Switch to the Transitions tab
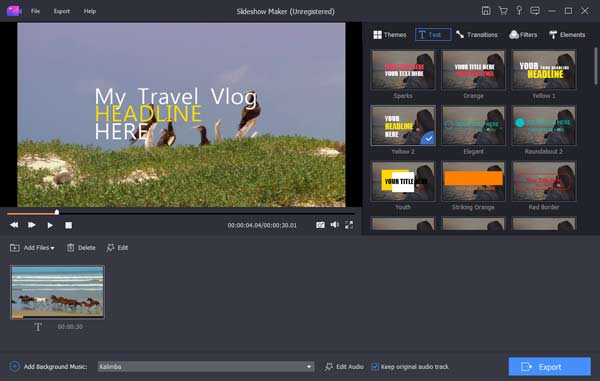The image size is (600, 381). [x=477, y=35]
